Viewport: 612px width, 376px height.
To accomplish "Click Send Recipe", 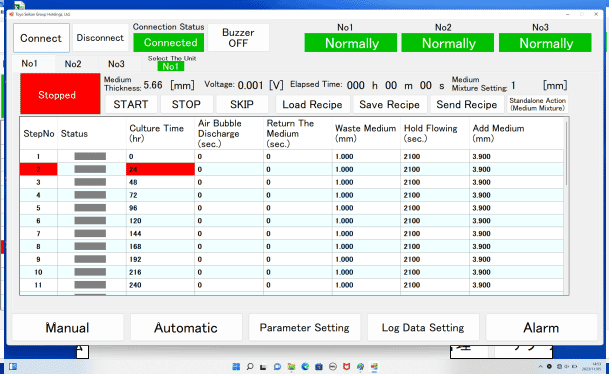I will 467,105.
